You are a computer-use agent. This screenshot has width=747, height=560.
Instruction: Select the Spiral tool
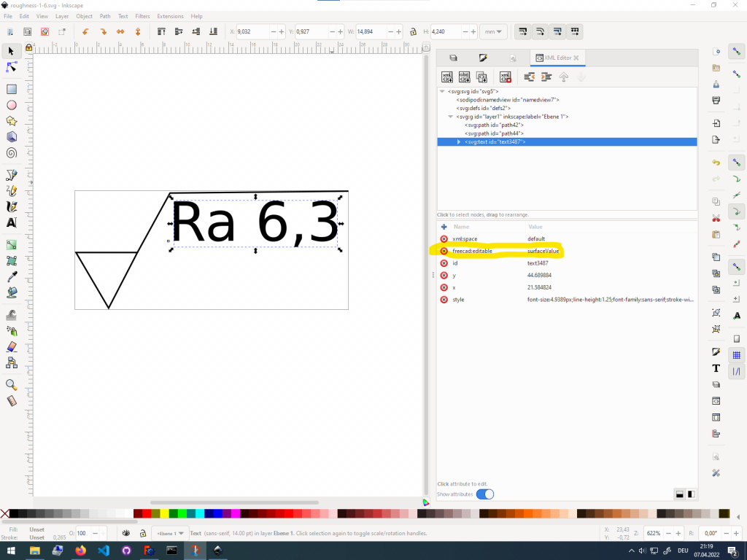pos(12,153)
